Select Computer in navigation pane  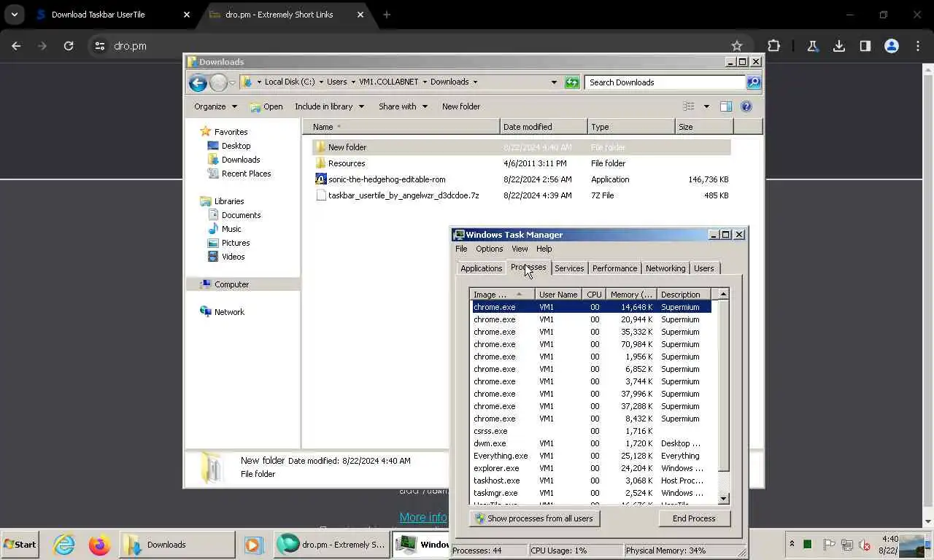[231, 284]
